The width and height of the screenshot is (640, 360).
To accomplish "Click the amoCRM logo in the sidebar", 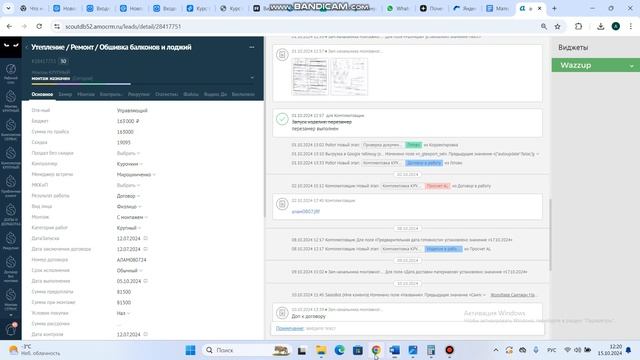I will (11, 45).
